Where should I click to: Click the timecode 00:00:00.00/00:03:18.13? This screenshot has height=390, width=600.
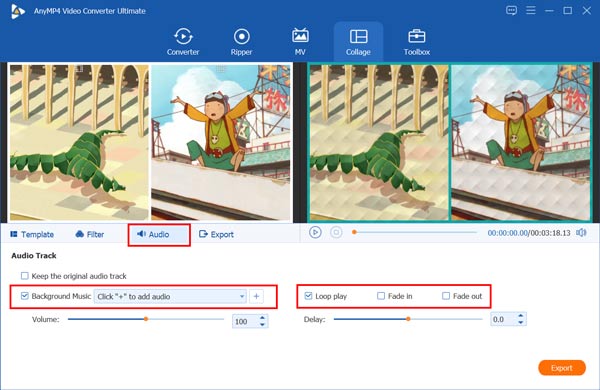click(529, 233)
